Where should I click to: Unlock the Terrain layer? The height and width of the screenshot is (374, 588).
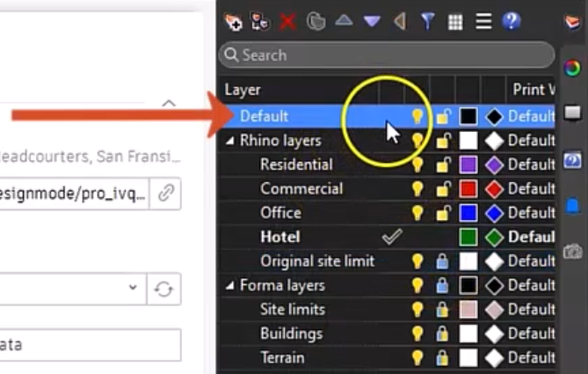point(442,358)
